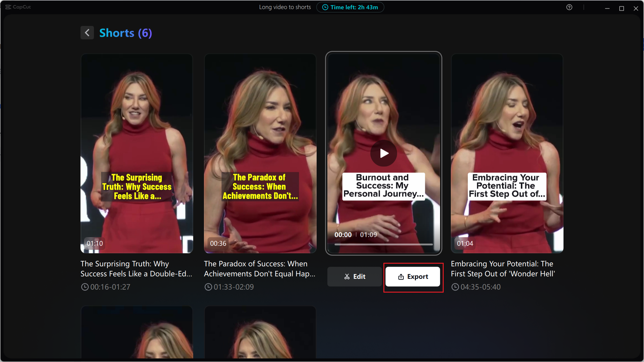
Task: Click the 00:16-01:27 time range clock icon
Action: (x=85, y=287)
